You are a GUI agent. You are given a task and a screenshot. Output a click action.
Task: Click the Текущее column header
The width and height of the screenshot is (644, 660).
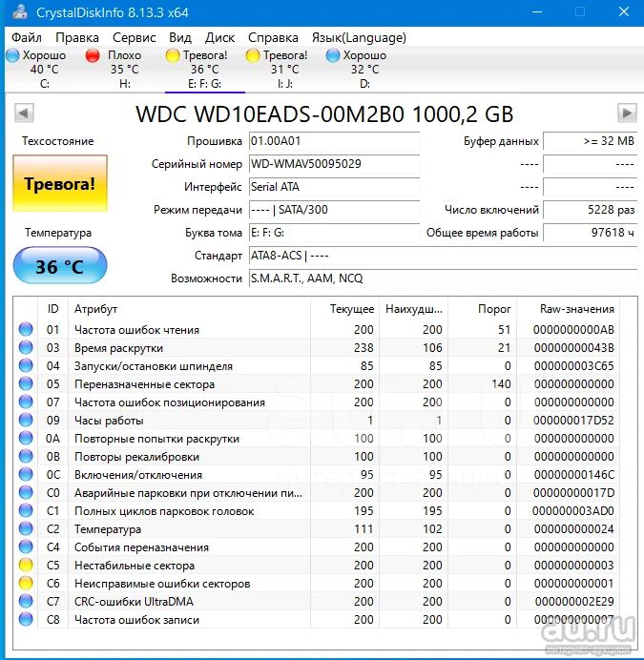(x=344, y=308)
